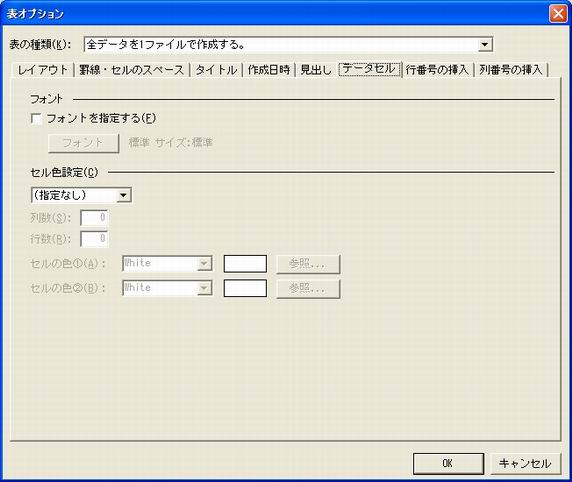Open the 表の種類 dropdown list

484,45
